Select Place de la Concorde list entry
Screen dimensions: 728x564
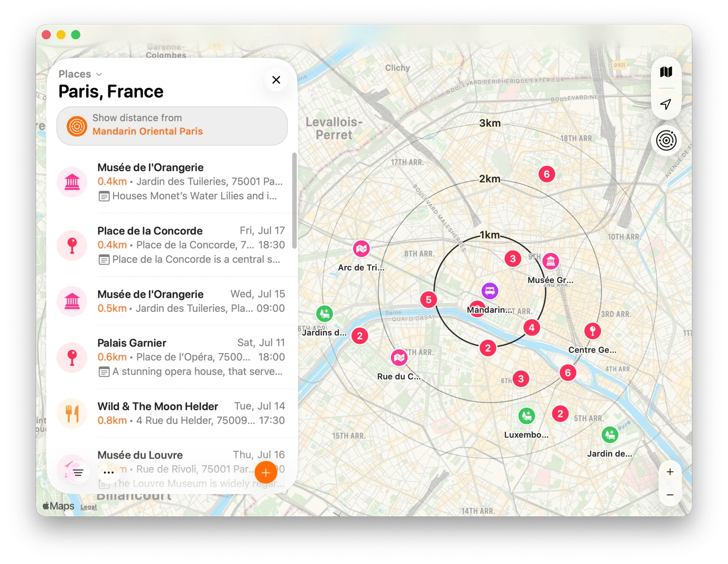172,245
